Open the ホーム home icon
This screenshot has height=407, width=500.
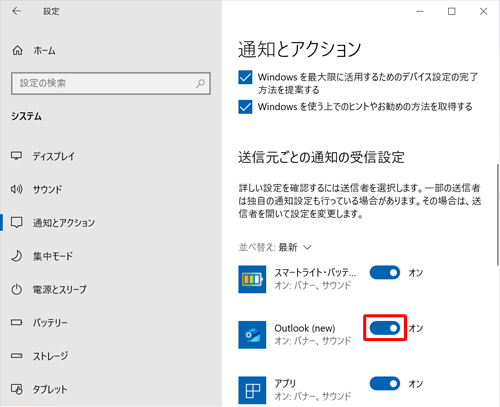point(17,51)
